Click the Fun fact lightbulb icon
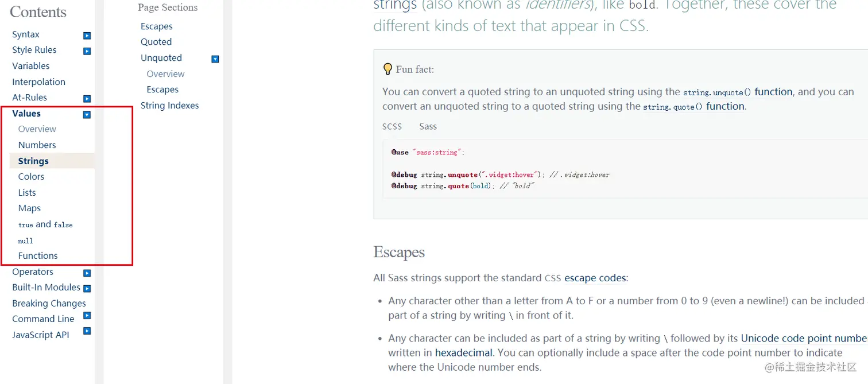The width and height of the screenshot is (868, 384). (388, 69)
